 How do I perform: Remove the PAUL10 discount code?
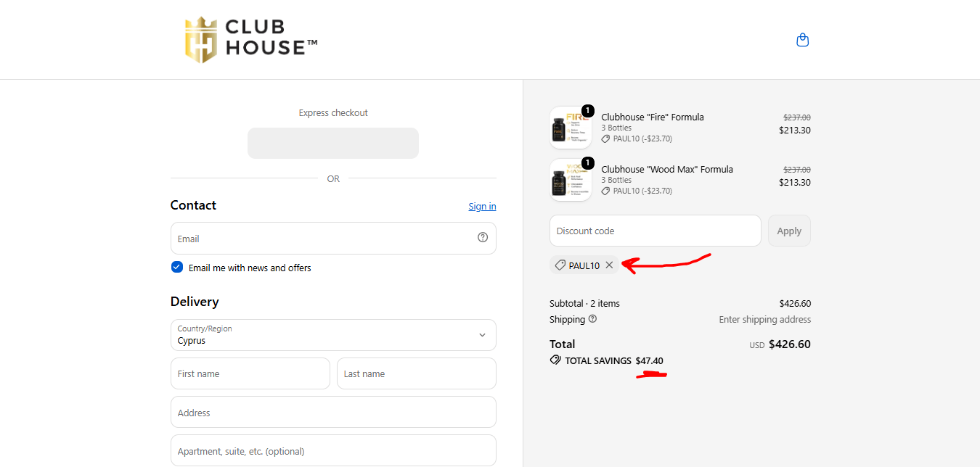pyautogui.click(x=609, y=265)
